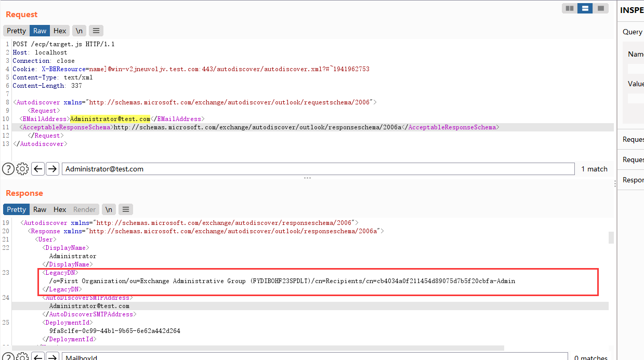Select the Pretty tab in Response
Viewport: 644px width, 360px height.
click(16, 209)
